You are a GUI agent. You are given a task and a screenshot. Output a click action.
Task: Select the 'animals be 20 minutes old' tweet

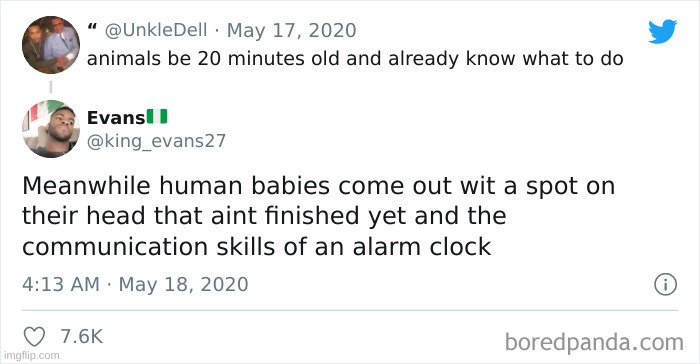pos(355,59)
